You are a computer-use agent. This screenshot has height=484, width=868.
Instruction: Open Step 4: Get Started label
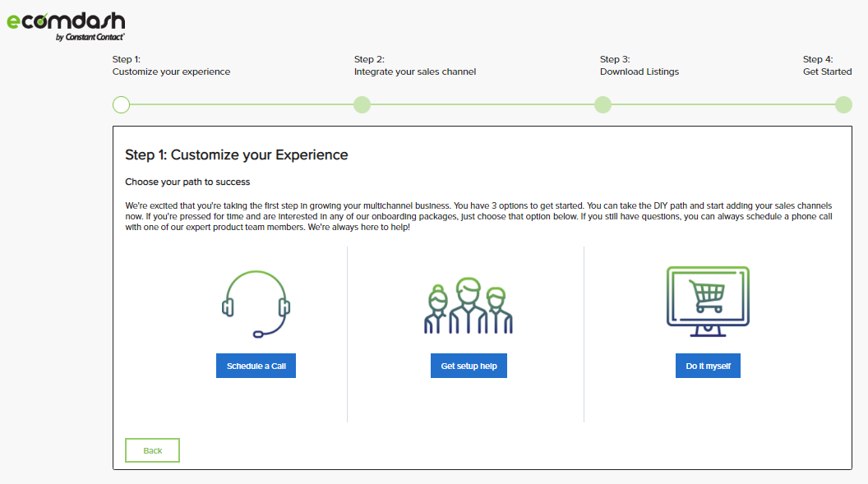point(828,65)
